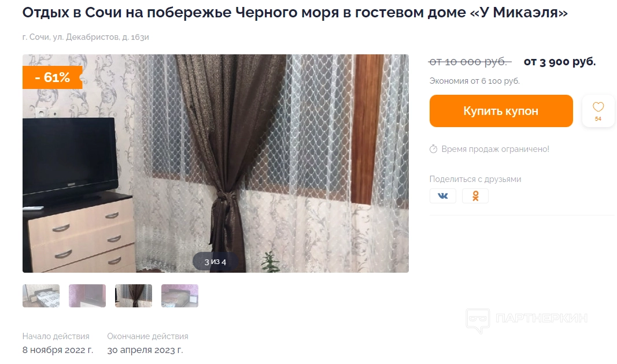Click the start date 8 ноября 2022
Screen dimensions: 617x364
point(58,350)
